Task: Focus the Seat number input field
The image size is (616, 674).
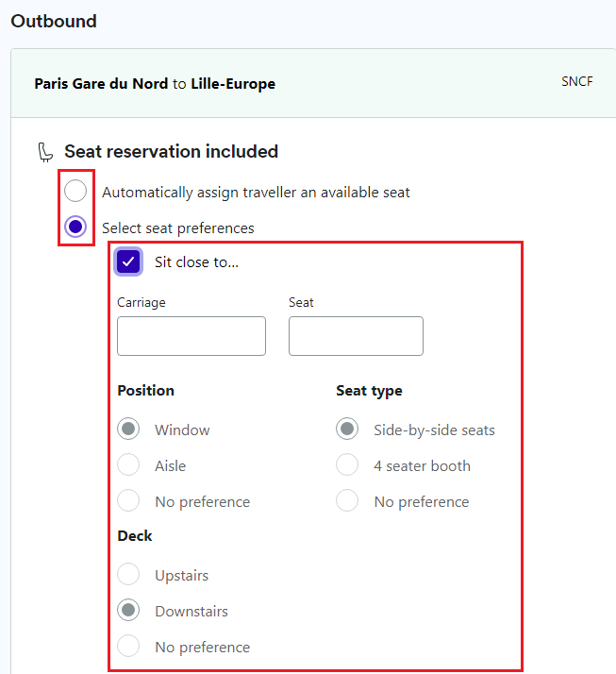Action: 356,336
